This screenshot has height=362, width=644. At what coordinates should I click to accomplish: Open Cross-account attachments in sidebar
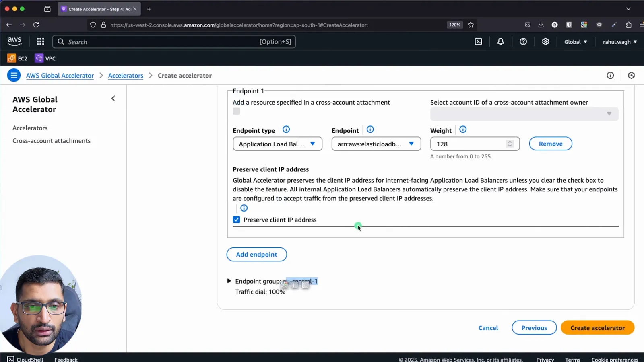(52, 141)
